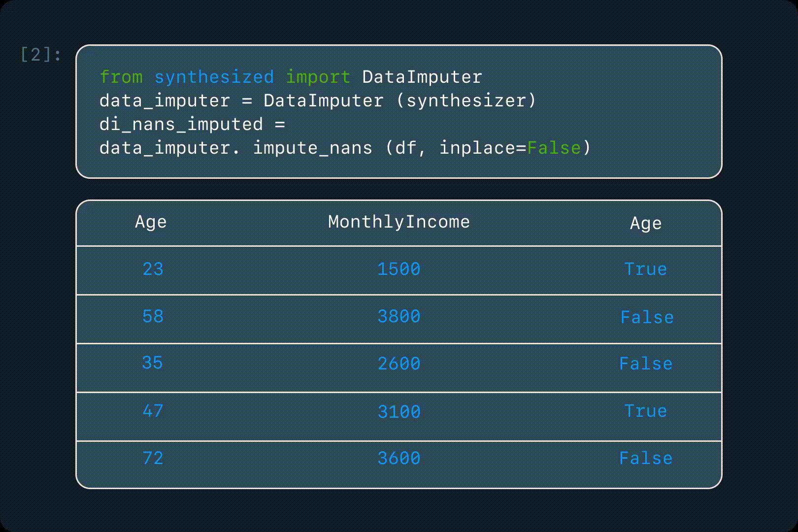This screenshot has height=532, width=798.
Task: Click 'impute_nans' method name in the code
Action: (312, 148)
